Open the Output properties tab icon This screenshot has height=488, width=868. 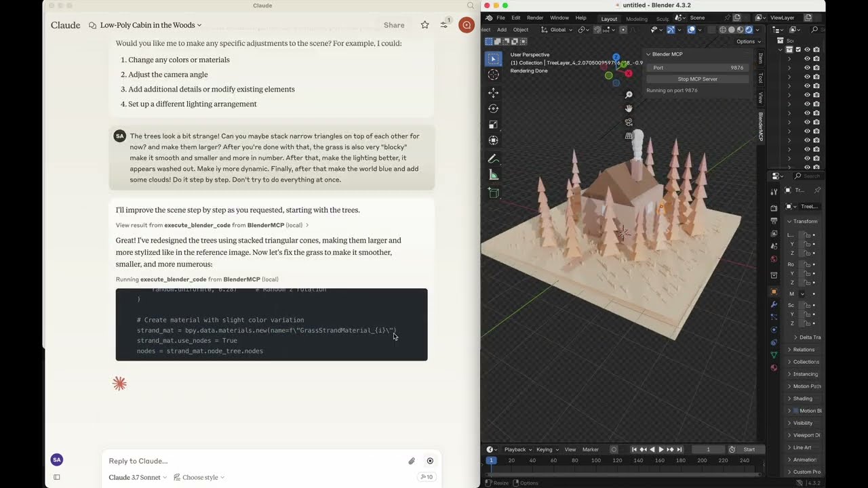774,221
